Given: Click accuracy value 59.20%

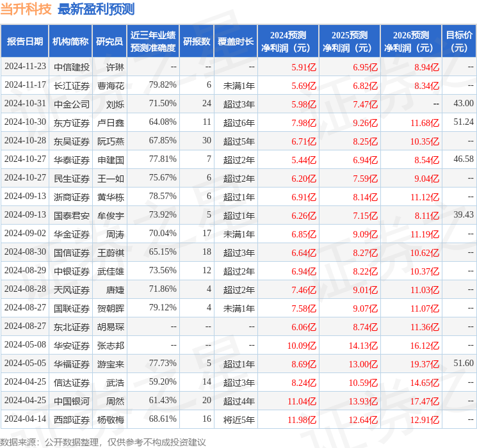Looking at the screenshot, I should pyautogui.click(x=163, y=381).
